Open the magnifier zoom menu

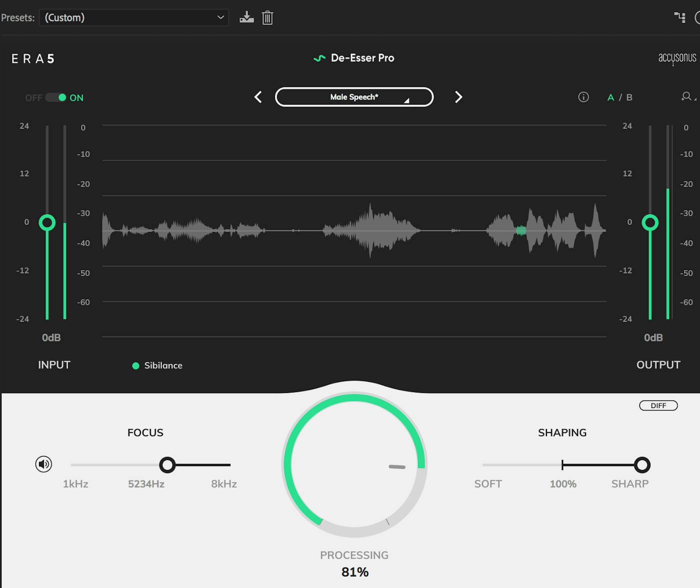pyautogui.click(x=687, y=96)
